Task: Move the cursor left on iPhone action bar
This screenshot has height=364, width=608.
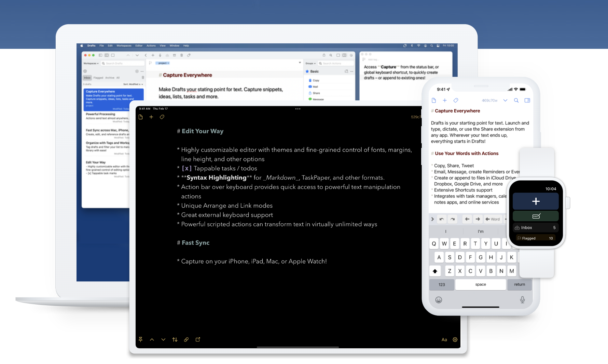Action: 467,219
